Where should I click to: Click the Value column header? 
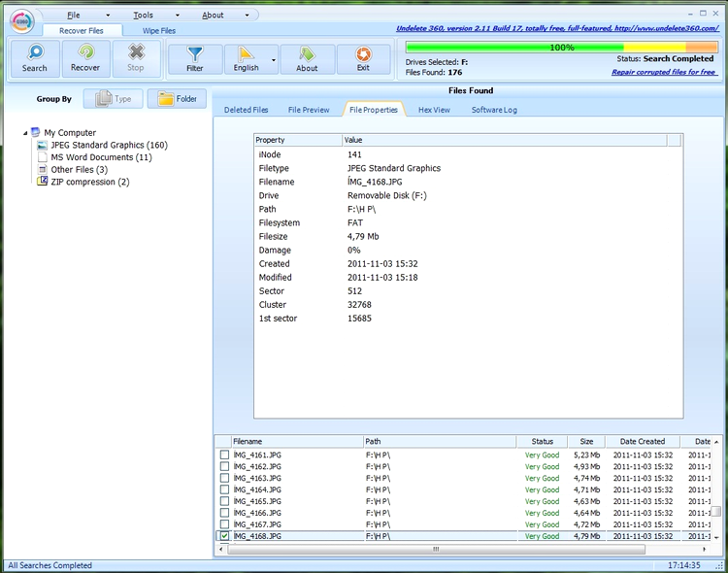pos(505,140)
